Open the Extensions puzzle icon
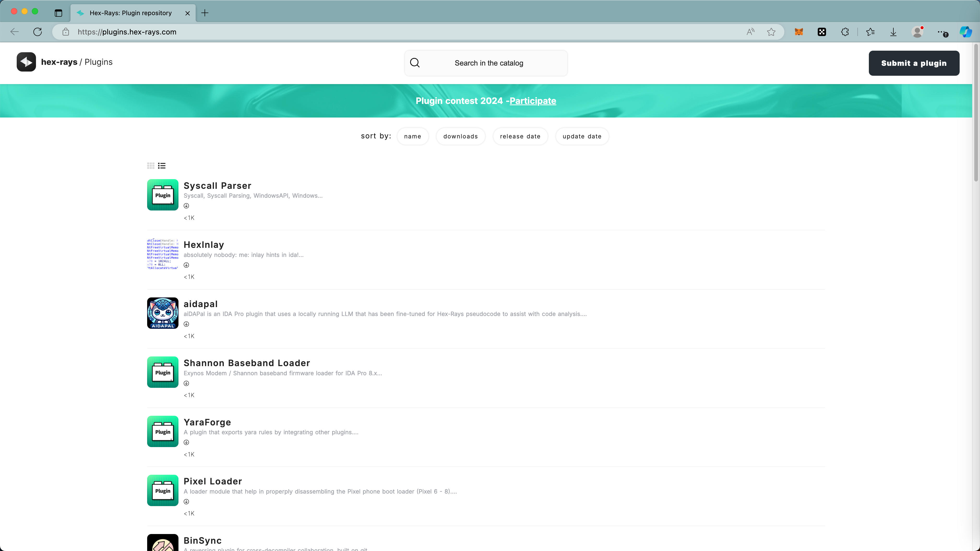 click(x=845, y=32)
